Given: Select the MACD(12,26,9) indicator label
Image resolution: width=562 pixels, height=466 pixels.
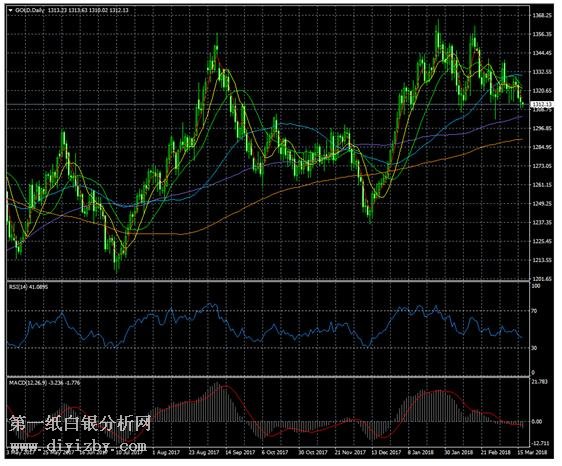Looking at the screenshot, I should 27,383.
